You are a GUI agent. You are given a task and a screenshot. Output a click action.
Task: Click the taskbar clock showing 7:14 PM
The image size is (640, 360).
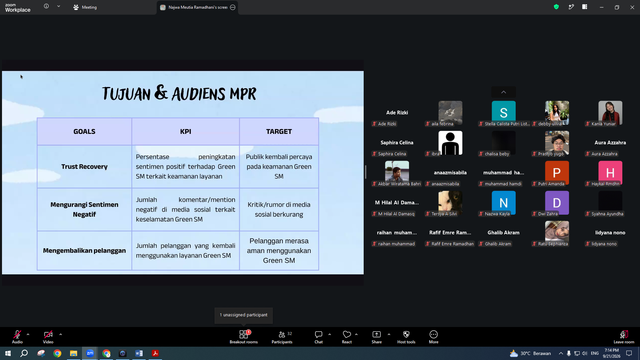(x=611, y=353)
